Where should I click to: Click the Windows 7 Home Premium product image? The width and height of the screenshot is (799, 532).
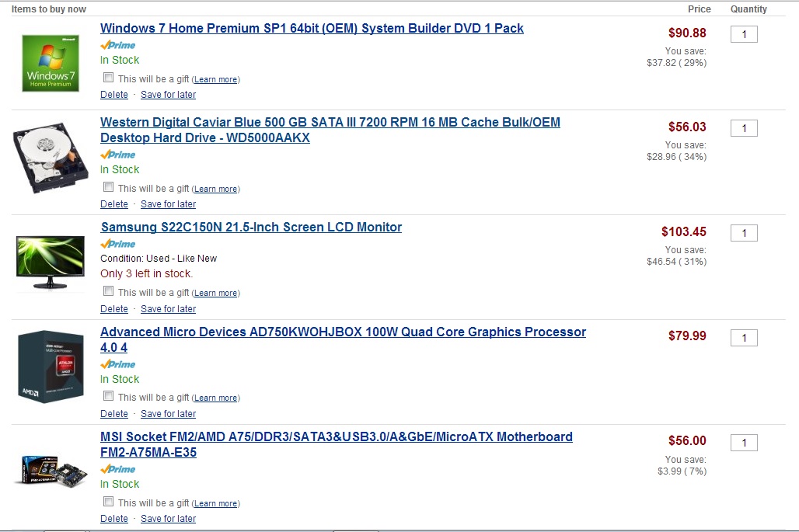click(x=51, y=63)
